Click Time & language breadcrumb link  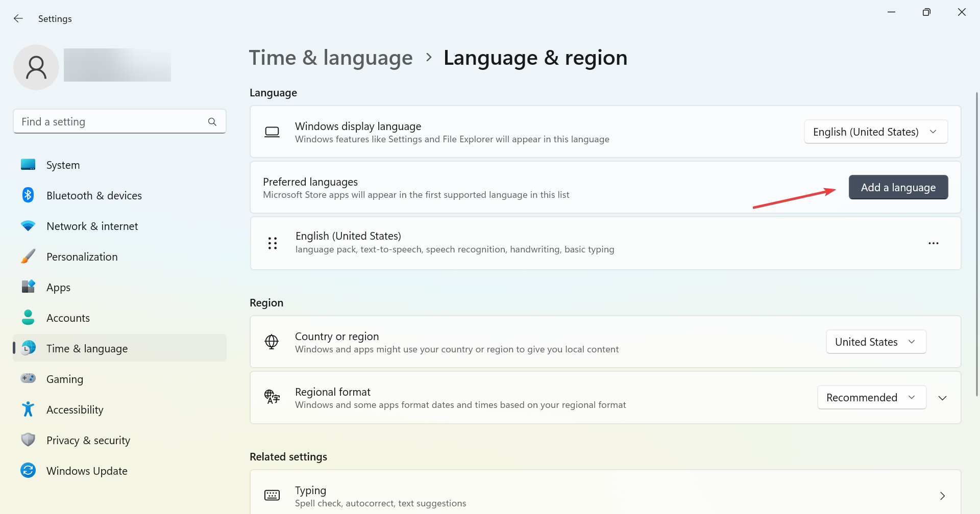tap(331, 58)
